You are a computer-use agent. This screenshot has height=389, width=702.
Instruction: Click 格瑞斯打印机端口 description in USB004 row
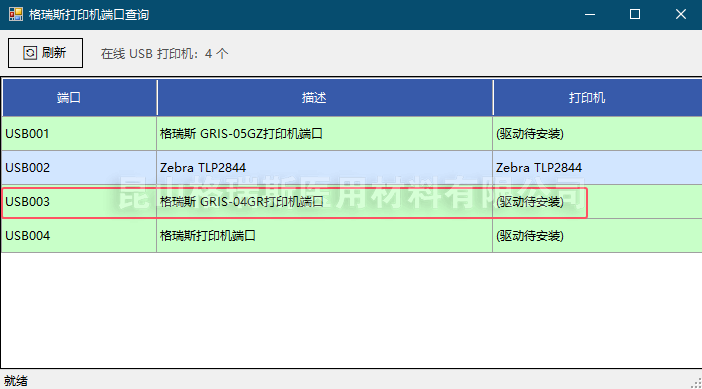[325, 235]
